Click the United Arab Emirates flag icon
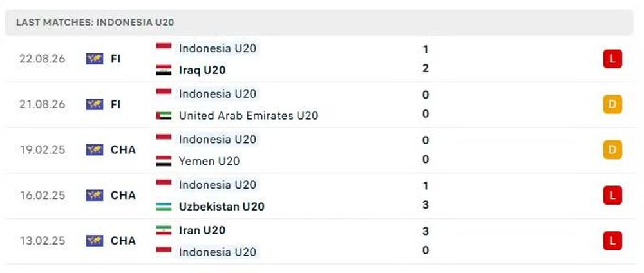Screen dimensions: 644x273 coord(164,116)
